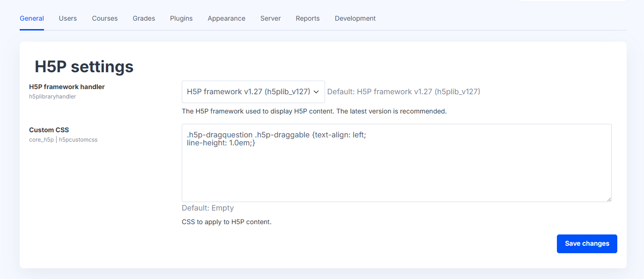The width and height of the screenshot is (644, 279).
Task: Click inside the Custom CSS text area
Action: coord(397,163)
